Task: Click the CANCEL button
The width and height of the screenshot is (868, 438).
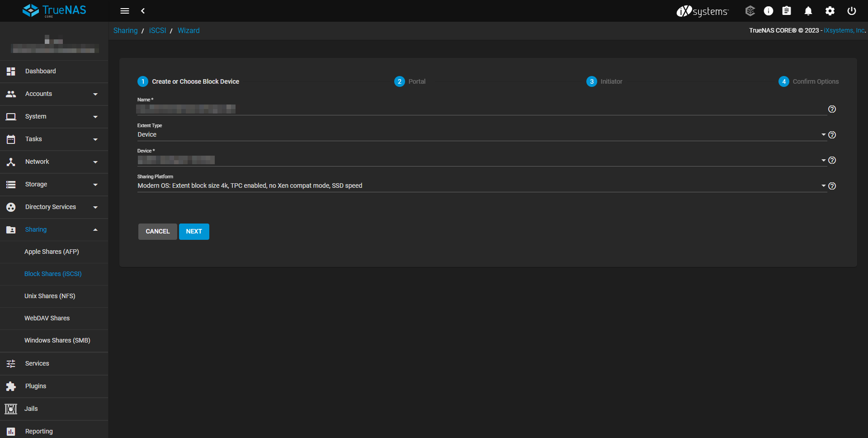Action: click(x=157, y=232)
